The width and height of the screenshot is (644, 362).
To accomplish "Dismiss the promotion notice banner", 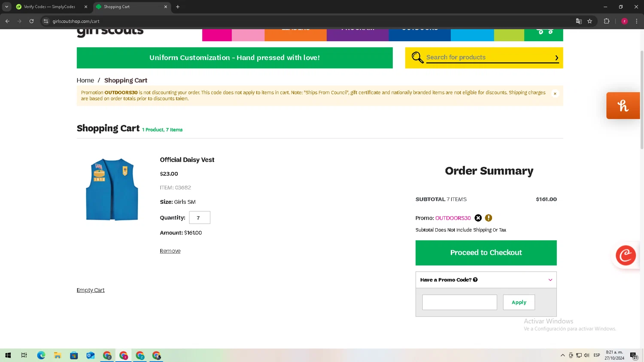I will (x=555, y=94).
